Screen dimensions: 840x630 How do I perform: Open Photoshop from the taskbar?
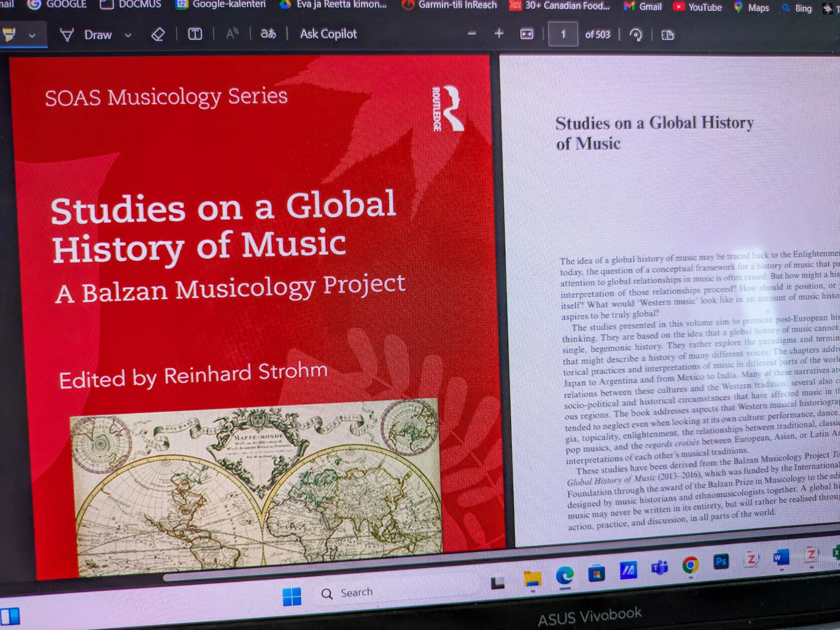[x=721, y=562]
